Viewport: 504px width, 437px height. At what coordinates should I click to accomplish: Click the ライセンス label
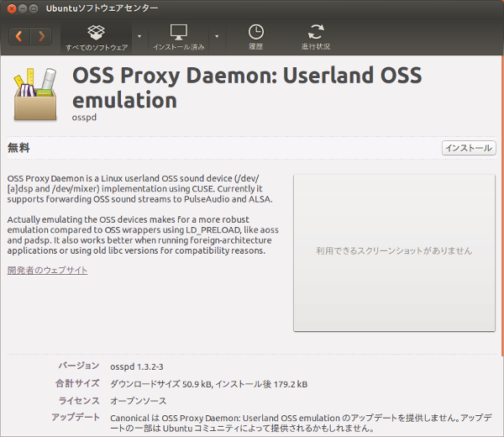(79, 401)
